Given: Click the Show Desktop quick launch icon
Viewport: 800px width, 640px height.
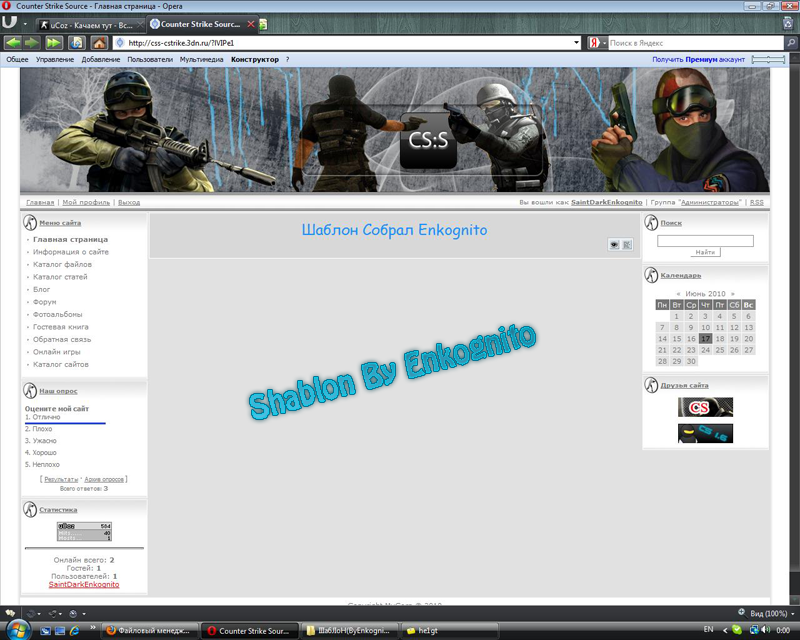Looking at the screenshot, I should click(60, 631).
